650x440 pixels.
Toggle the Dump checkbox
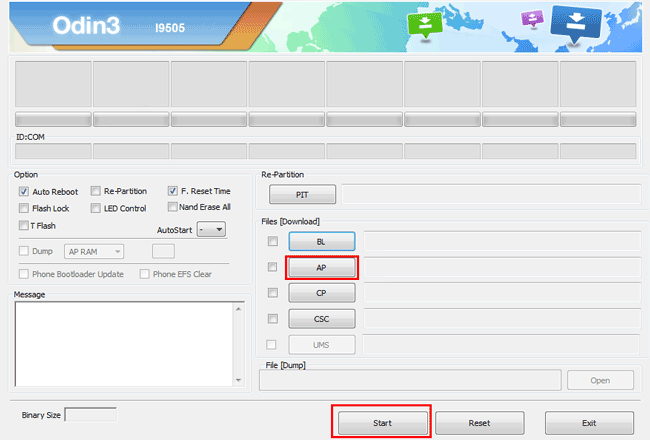click(24, 251)
